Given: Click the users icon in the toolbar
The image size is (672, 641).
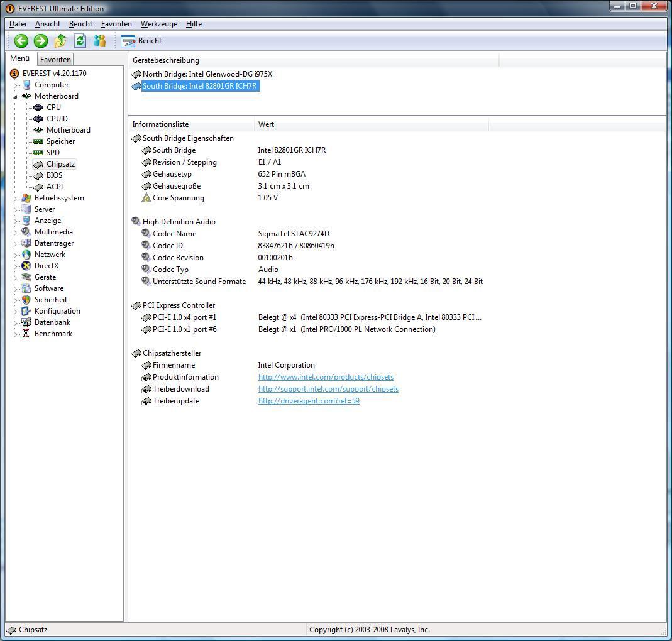Looking at the screenshot, I should (x=100, y=41).
